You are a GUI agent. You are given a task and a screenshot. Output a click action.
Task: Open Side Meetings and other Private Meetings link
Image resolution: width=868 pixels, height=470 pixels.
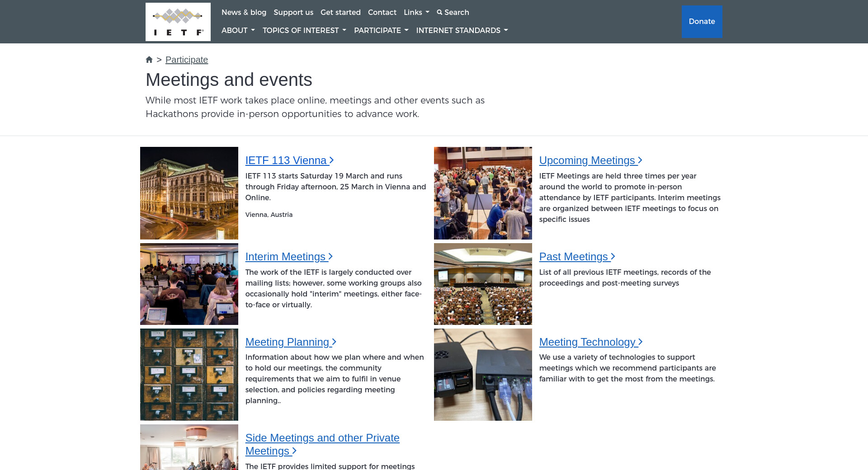point(322,444)
